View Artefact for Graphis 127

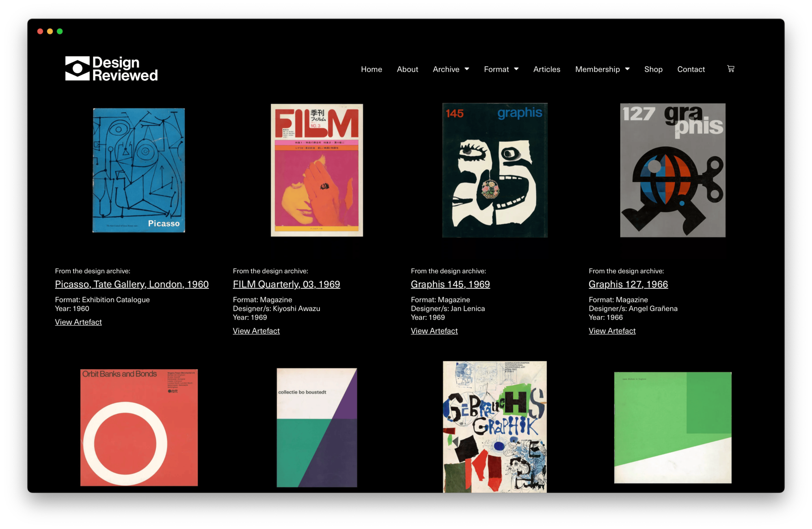tap(612, 331)
